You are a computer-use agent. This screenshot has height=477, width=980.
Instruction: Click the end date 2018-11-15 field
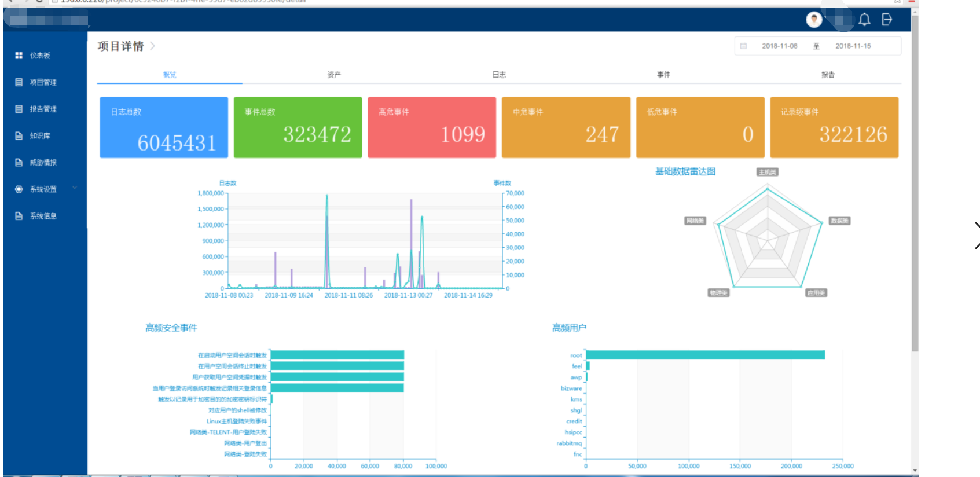coord(853,46)
